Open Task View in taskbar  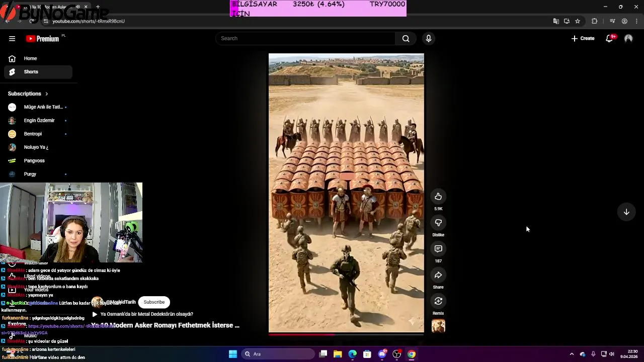tap(323, 354)
